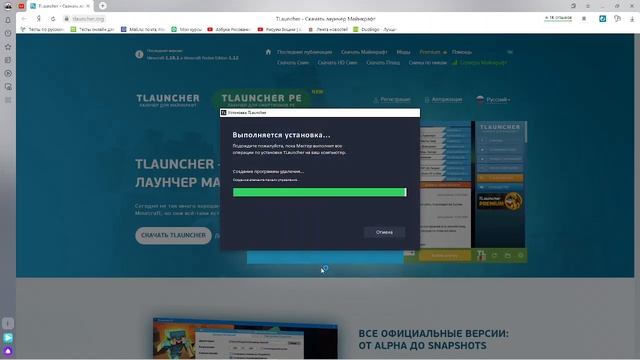Open the green Сервера Майнкрафт link
Screen dimensions: 640x360
tap(480, 63)
